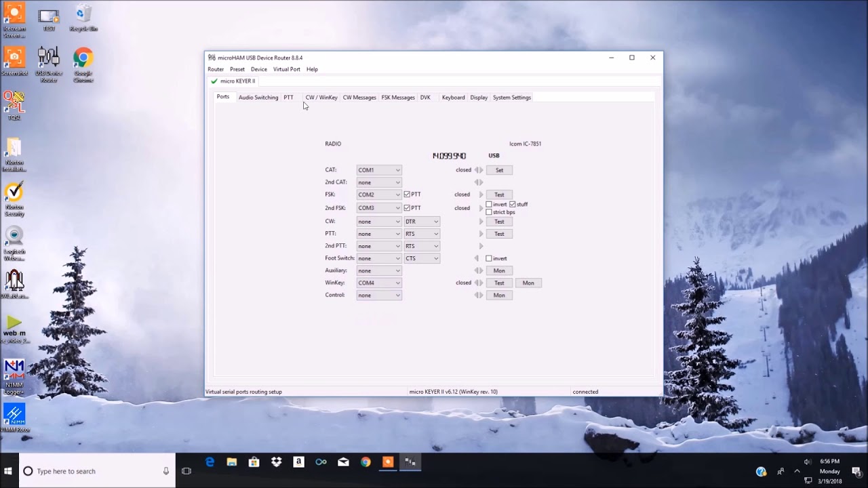
Task: Open the WinKey port dropdown (COM4)
Action: 379,283
